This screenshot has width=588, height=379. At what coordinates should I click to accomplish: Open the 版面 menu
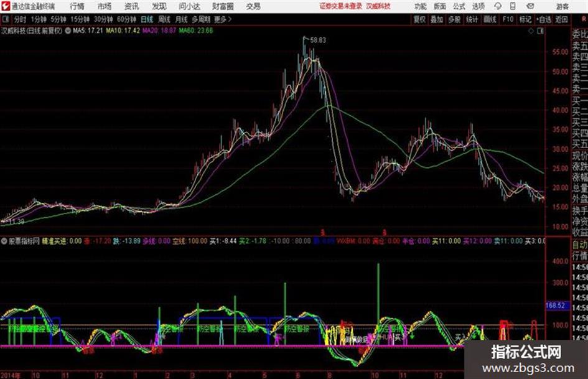coord(439,6)
